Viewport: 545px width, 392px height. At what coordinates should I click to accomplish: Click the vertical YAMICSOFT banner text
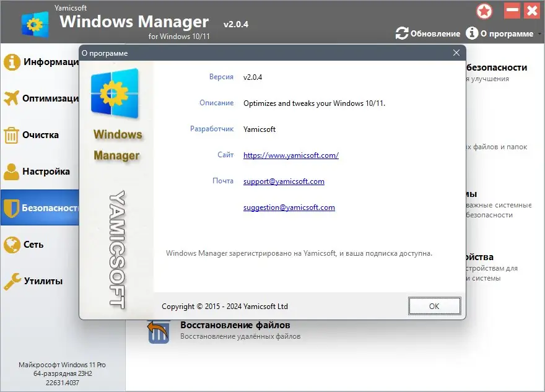[x=117, y=249]
